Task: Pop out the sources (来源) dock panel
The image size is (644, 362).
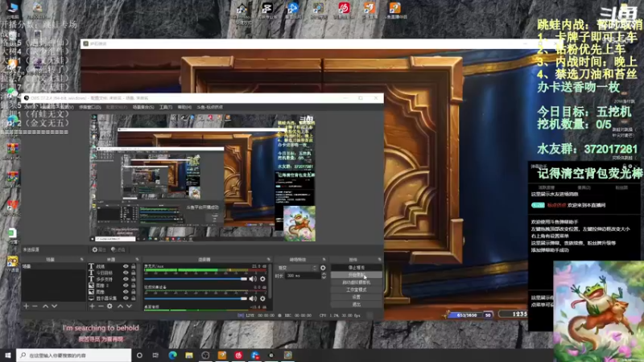Action: [137, 259]
